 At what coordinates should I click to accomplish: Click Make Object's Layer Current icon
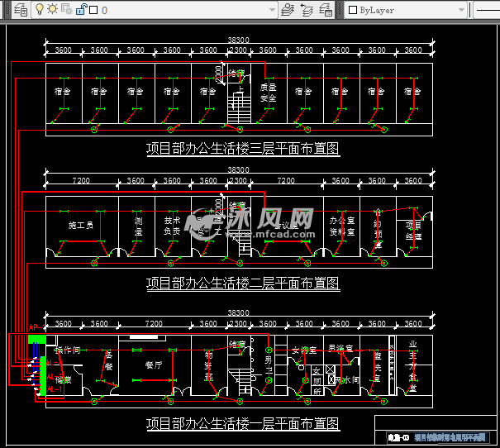288,10
